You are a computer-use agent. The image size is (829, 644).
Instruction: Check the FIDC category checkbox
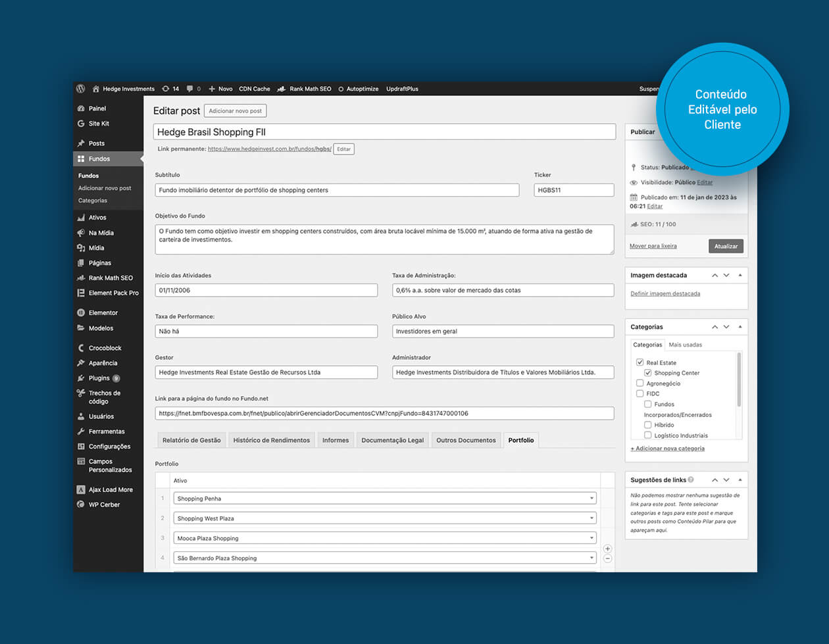640,393
